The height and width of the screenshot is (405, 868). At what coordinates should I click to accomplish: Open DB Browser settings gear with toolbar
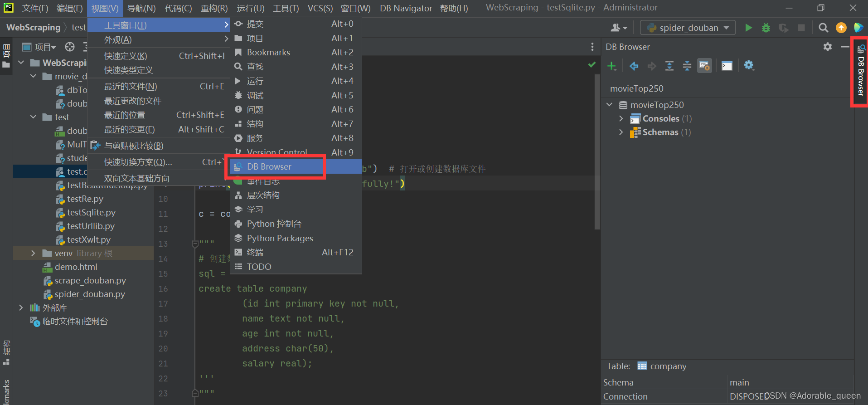click(x=749, y=65)
